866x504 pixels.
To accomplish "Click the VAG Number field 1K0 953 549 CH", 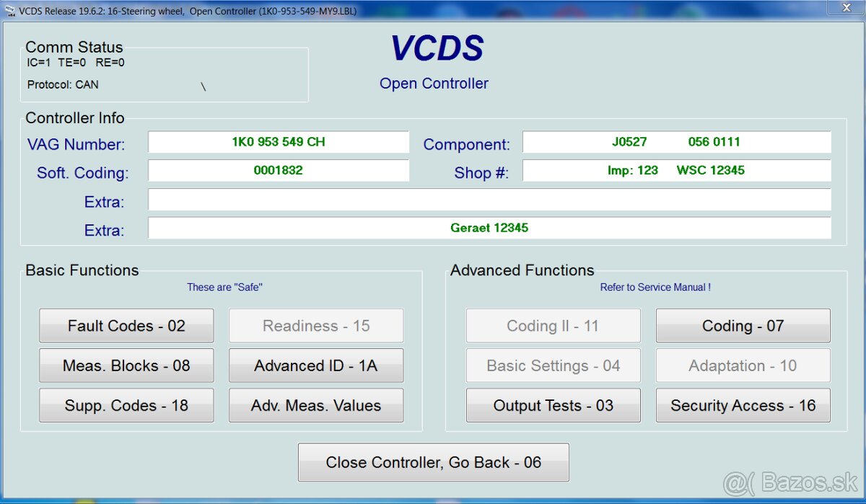I will [279, 142].
